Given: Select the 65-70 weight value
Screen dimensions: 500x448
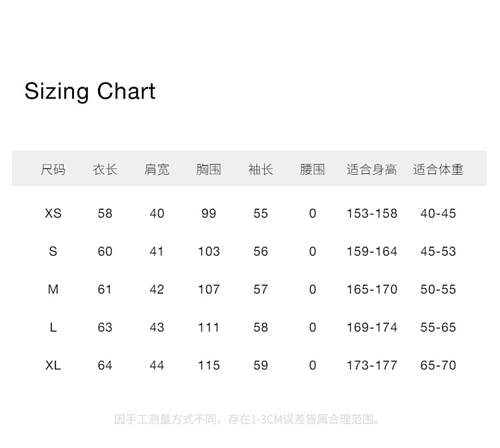Looking at the screenshot, I should click(x=438, y=365).
